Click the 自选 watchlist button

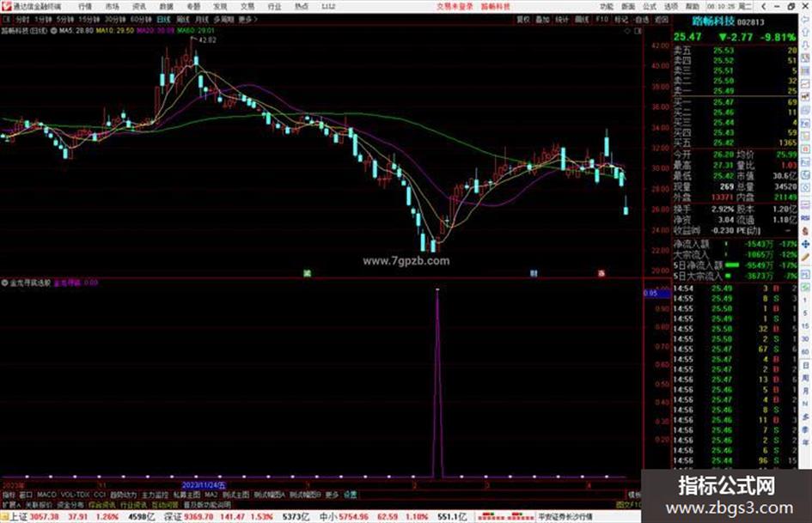pos(642,19)
